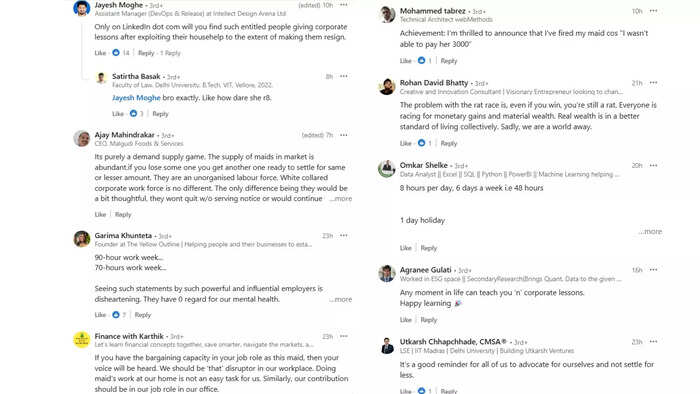
Task: Open the three-dot menu on Mohammed tabrez's comment
Action: coord(653,11)
